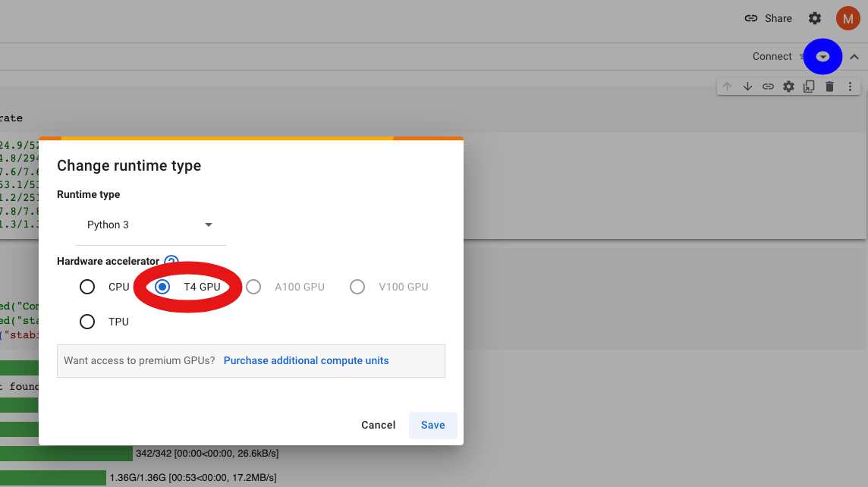Click Purchase additional compute units link
This screenshot has width=868, height=487.
pyautogui.click(x=306, y=361)
